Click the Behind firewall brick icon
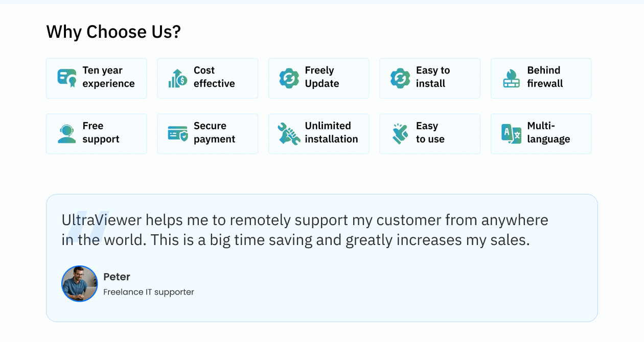The width and height of the screenshot is (644, 342). click(512, 78)
